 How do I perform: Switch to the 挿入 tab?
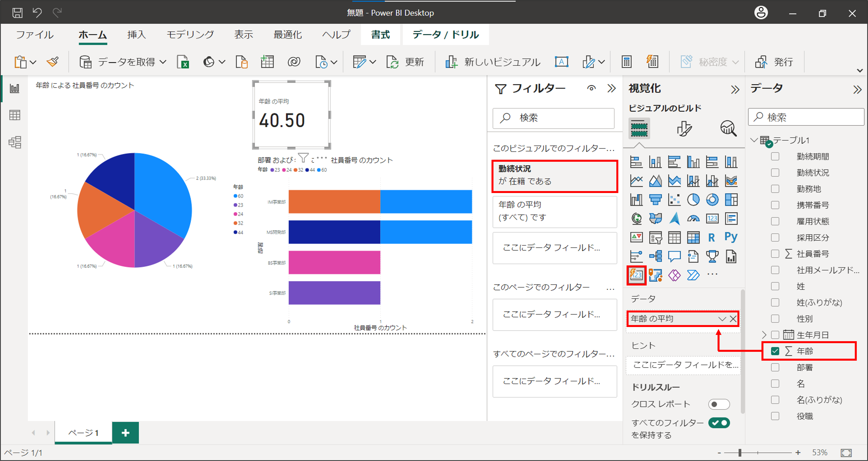(136, 34)
